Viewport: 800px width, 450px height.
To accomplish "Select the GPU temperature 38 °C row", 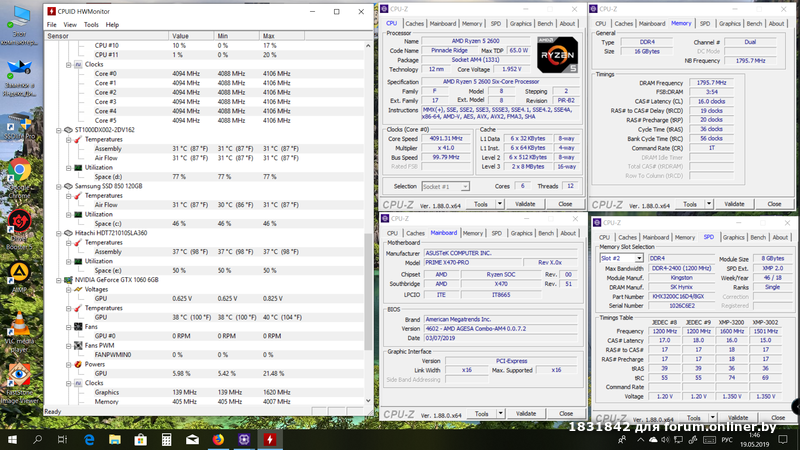I will (x=204, y=317).
